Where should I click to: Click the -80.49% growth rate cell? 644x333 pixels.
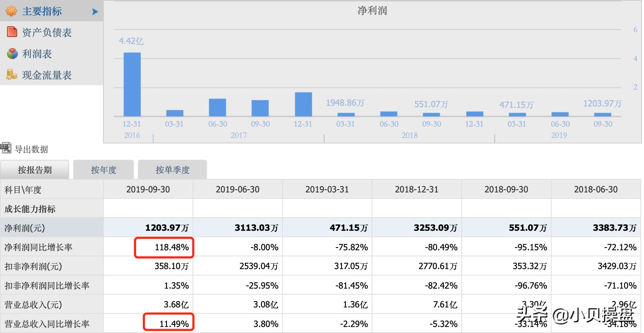417,247
